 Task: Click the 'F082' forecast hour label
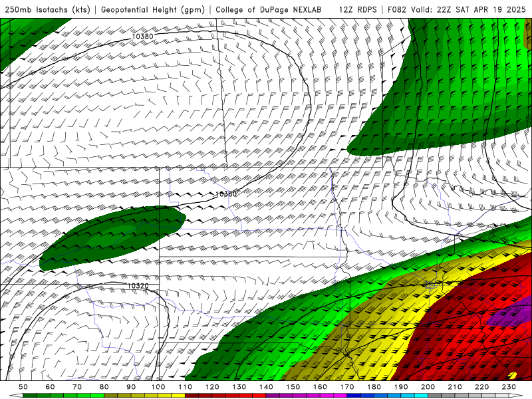[x=396, y=9]
